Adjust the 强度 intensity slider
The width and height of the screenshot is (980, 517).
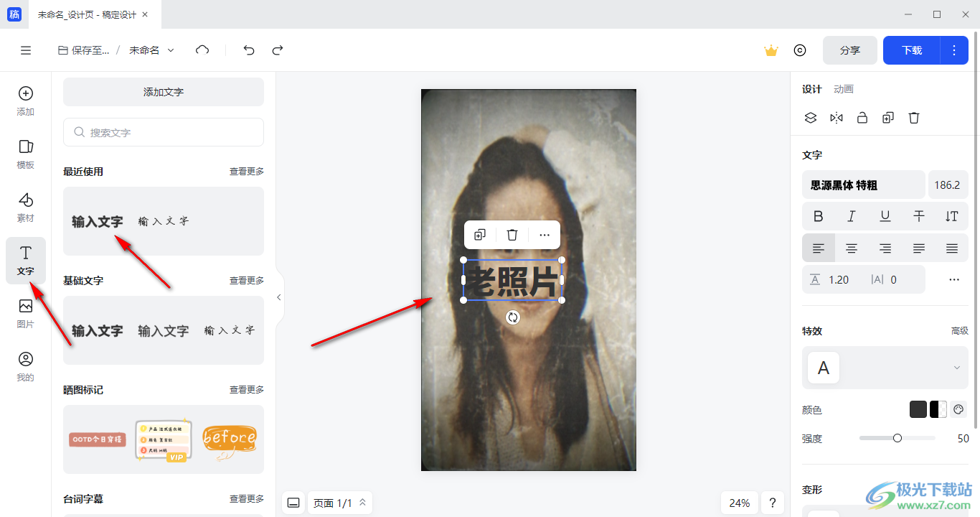click(897, 438)
